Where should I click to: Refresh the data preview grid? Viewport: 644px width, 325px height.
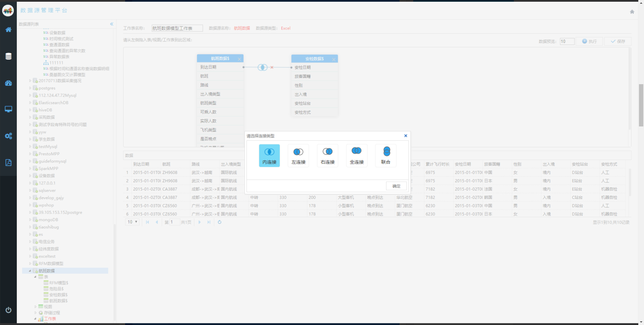tap(220, 222)
